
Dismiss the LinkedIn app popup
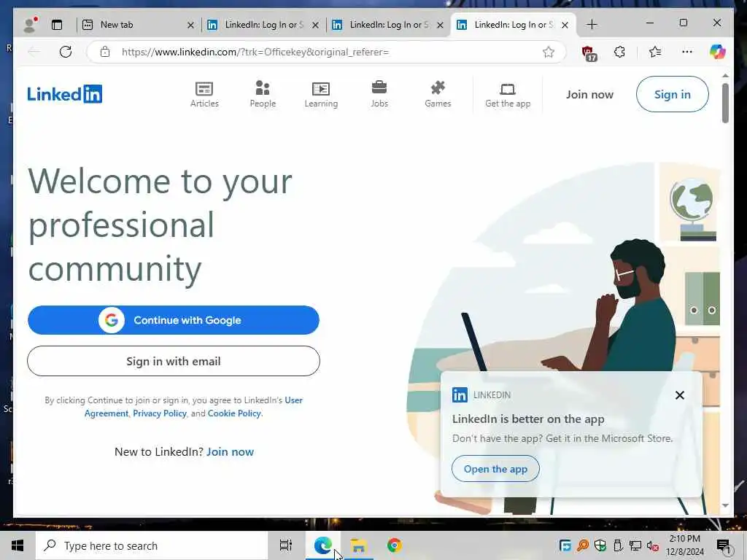coord(680,395)
